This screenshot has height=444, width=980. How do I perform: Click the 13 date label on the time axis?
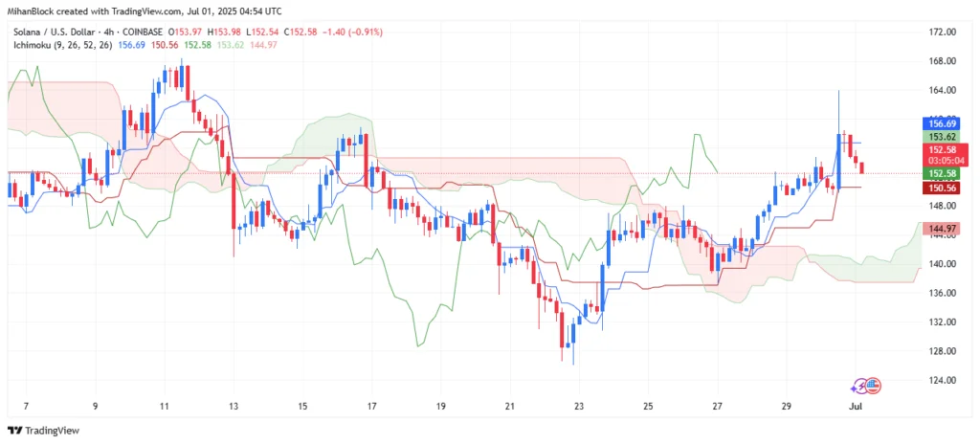(x=234, y=405)
